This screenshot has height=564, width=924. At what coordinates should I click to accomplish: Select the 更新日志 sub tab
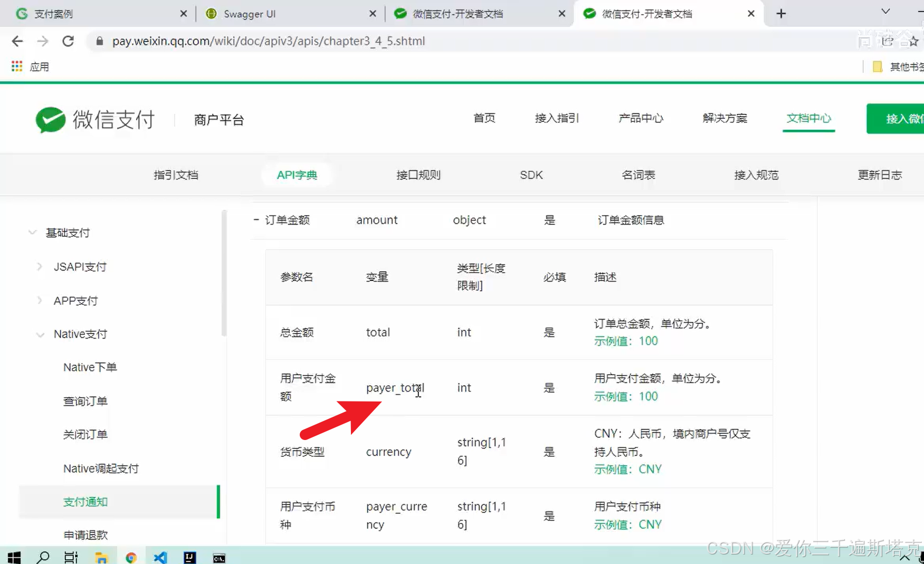click(x=880, y=175)
